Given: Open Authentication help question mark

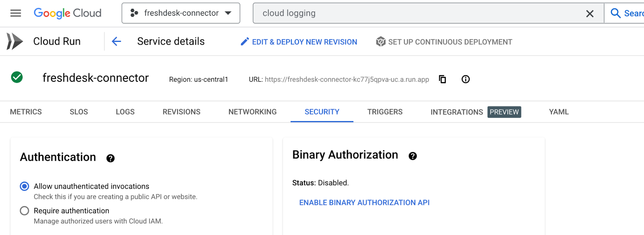Looking at the screenshot, I should pyautogui.click(x=111, y=159).
